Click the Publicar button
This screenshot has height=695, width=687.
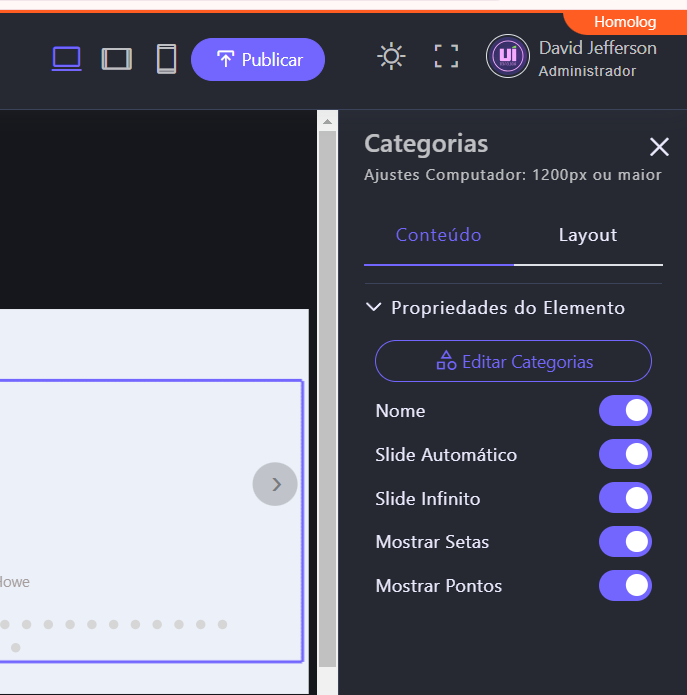[x=258, y=59]
